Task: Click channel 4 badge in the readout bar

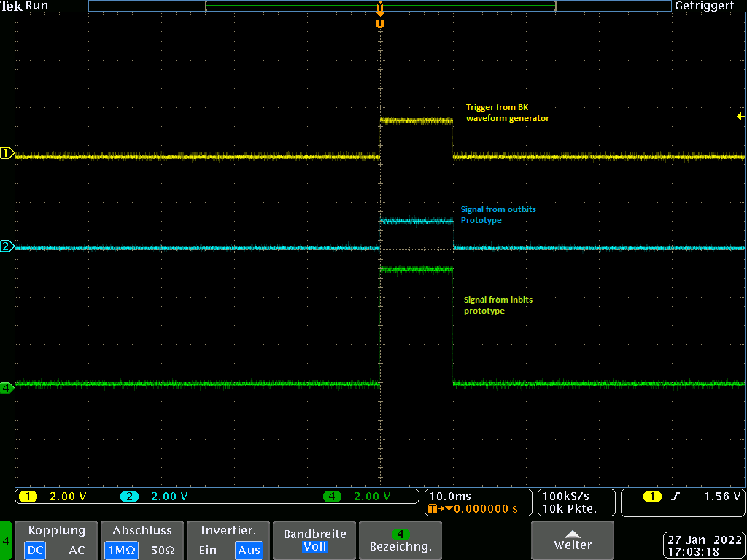Action: pyautogui.click(x=332, y=497)
